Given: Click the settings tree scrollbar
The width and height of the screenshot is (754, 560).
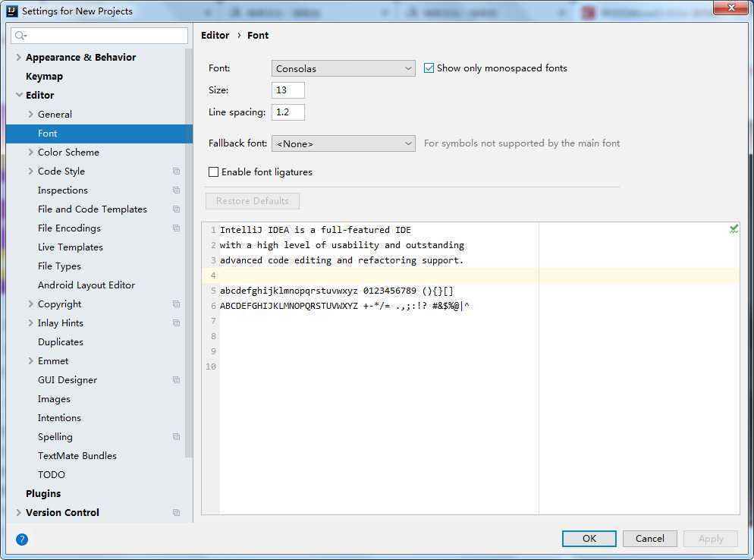Looking at the screenshot, I should tap(188, 253).
